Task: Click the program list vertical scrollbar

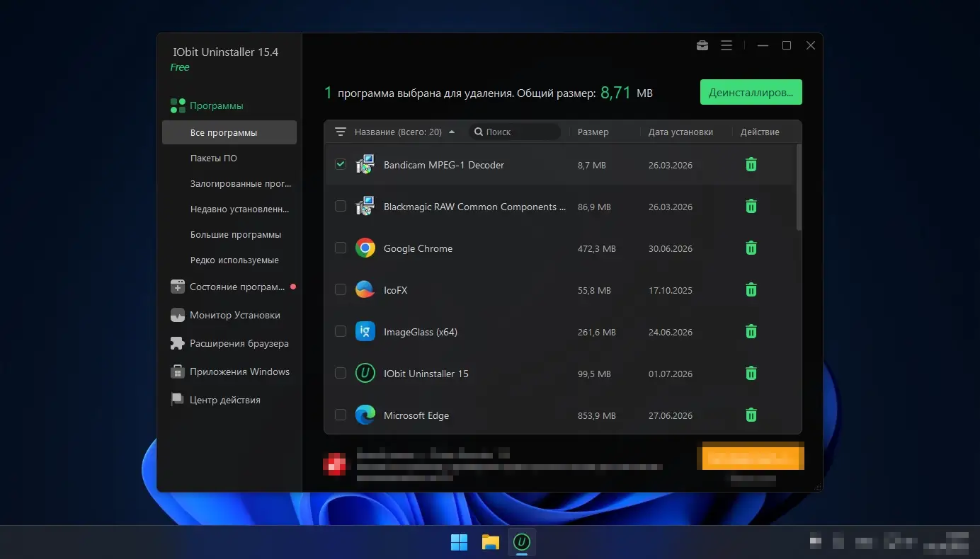Action: (799, 187)
